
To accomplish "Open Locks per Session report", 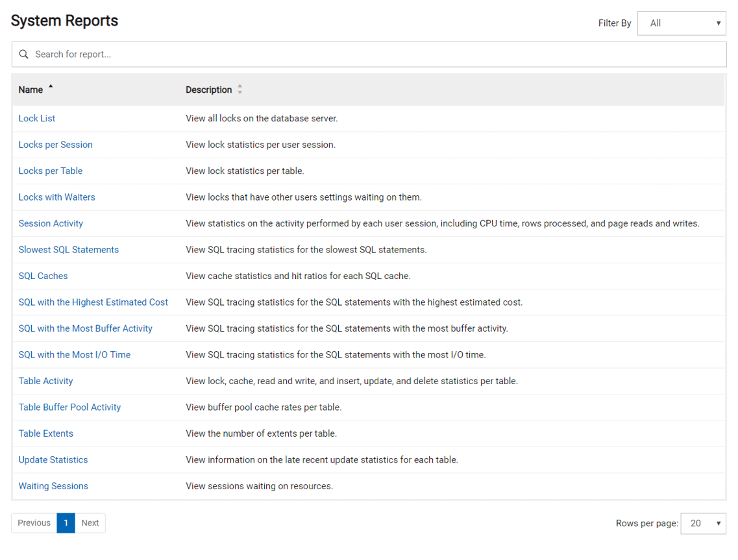I will coord(55,145).
